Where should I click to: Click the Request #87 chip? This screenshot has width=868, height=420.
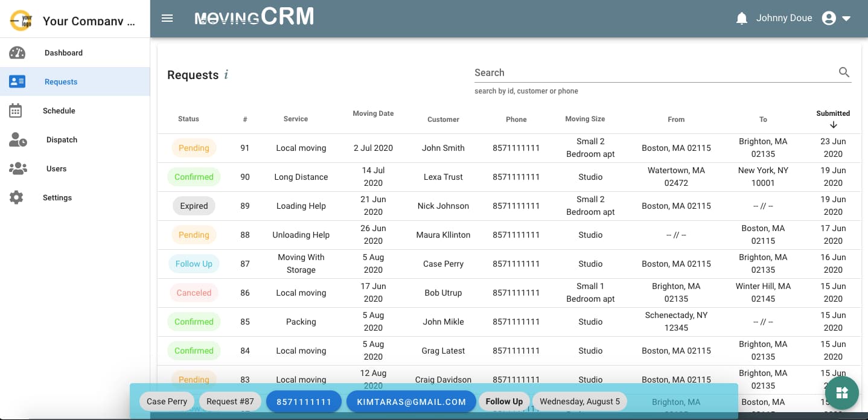(230, 401)
